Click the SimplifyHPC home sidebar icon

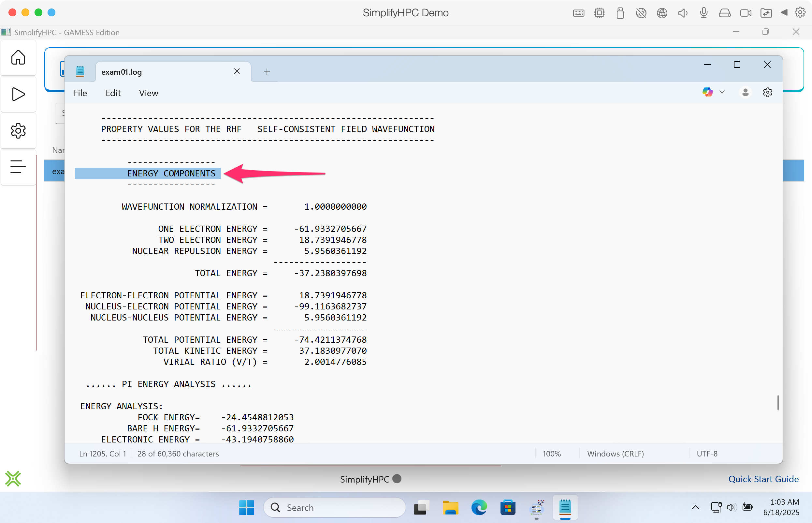pos(18,57)
